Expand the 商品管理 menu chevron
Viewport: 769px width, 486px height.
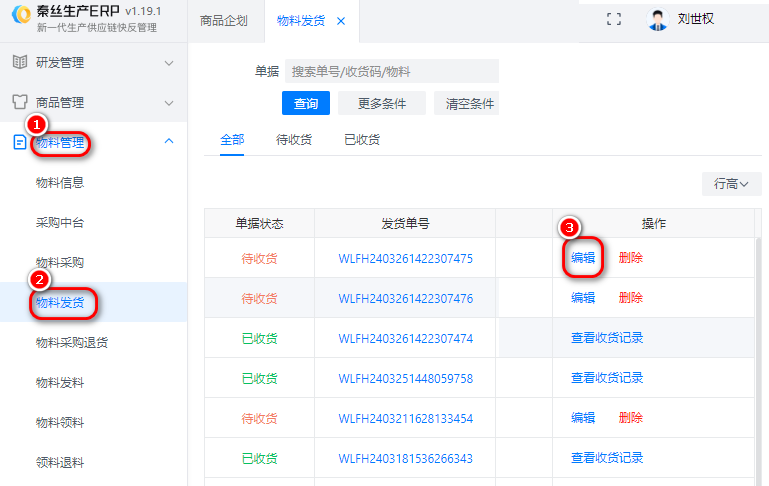169,102
